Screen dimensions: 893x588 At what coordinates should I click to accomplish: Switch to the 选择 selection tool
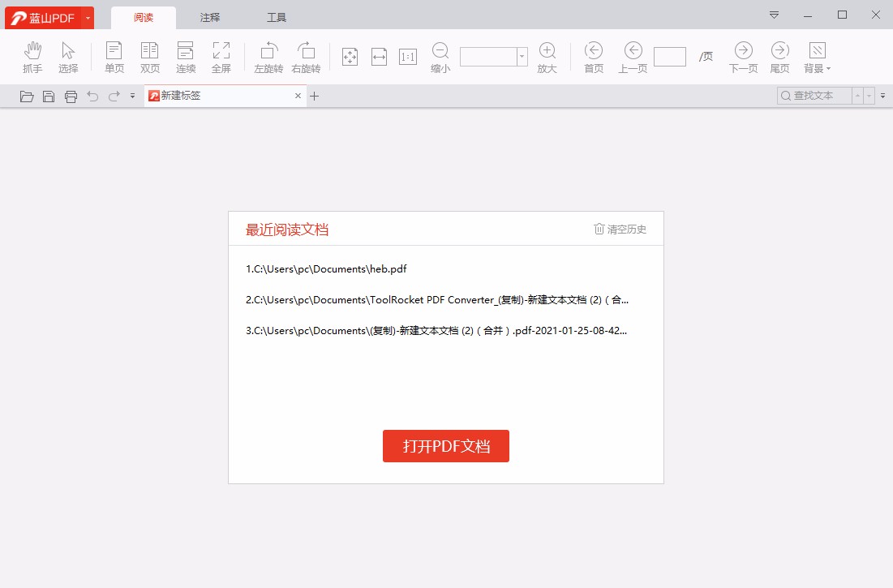68,55
